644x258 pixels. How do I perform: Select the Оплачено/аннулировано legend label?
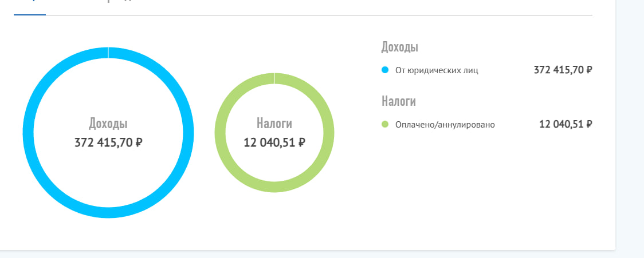[445, 124]
